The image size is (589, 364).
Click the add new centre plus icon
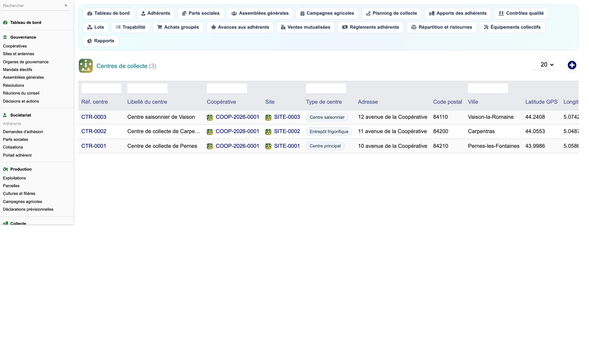tap(572, 65)
